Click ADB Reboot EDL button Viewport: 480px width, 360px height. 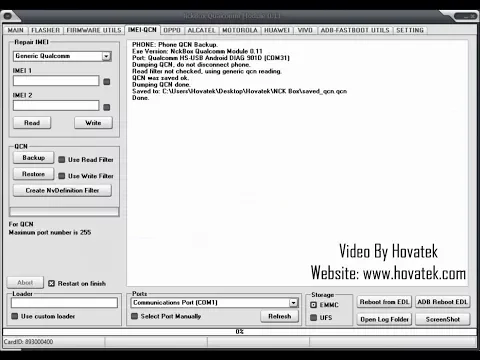(x=443, y=302)
